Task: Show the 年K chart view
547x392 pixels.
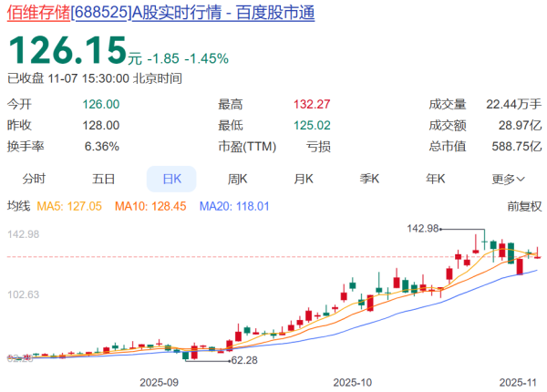Action: coord(435,179)
